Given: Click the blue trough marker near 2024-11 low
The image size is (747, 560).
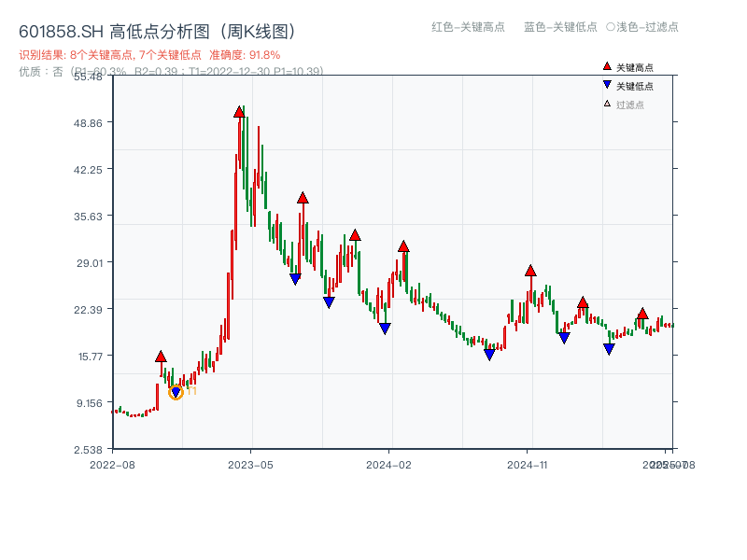Looking at the screenshot, I should click(x=564, y=337).
